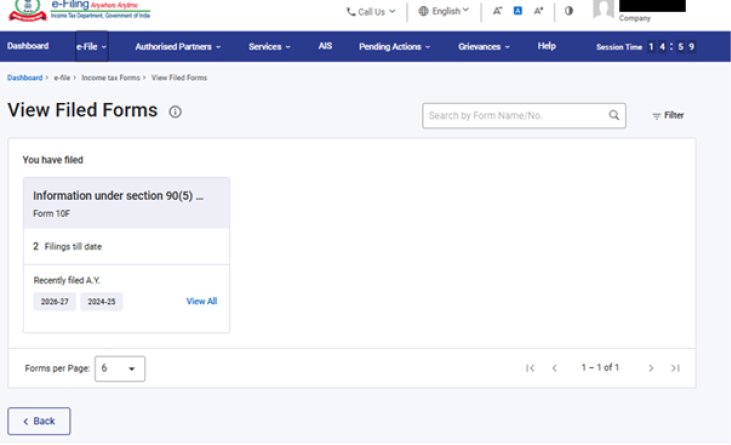731x445 pixels.
Task: Reset to the default font size
Action: click(518, 11)
